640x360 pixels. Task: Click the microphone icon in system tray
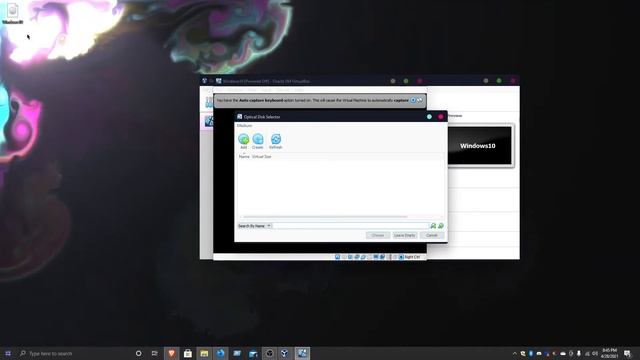(x=579, y=353)
